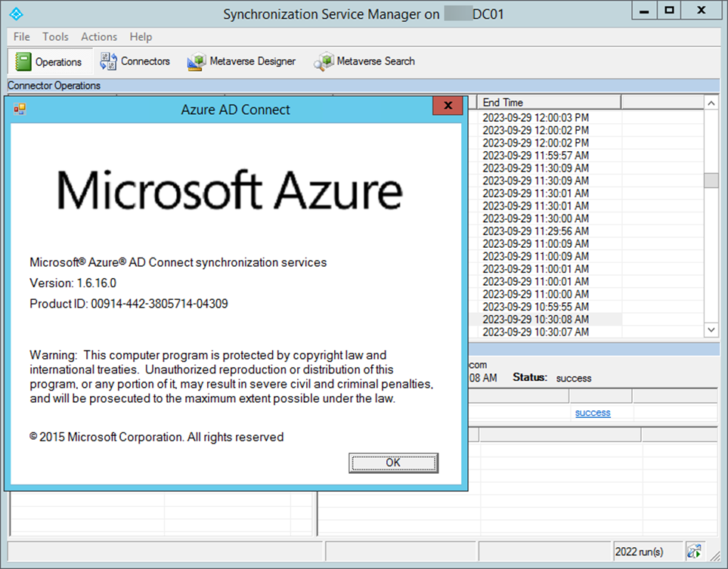This screenshot has height=569, width=728.
Task: Select the 10:59:55 AM operation row
Action: [535, 307]
